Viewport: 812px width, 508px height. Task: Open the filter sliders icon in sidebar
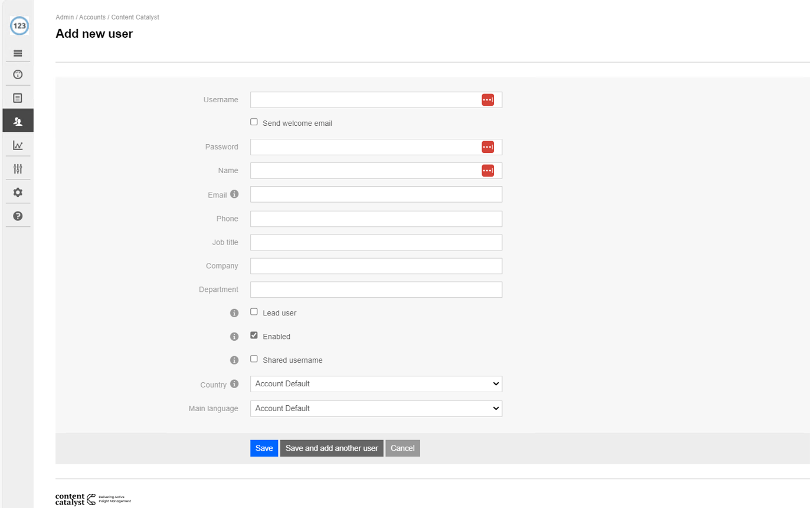coord(18,168)
